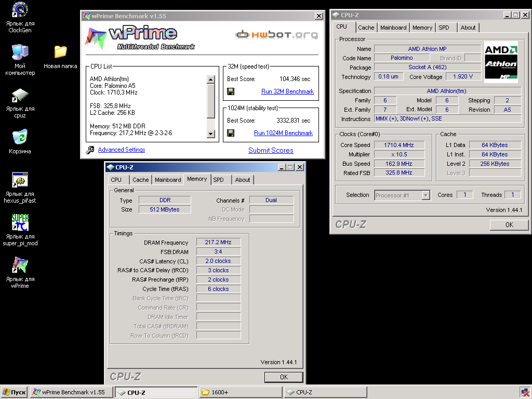Screen dimensions: 532x399
Task: Click wPrime title bar icon
Action: tap(87, 16)
